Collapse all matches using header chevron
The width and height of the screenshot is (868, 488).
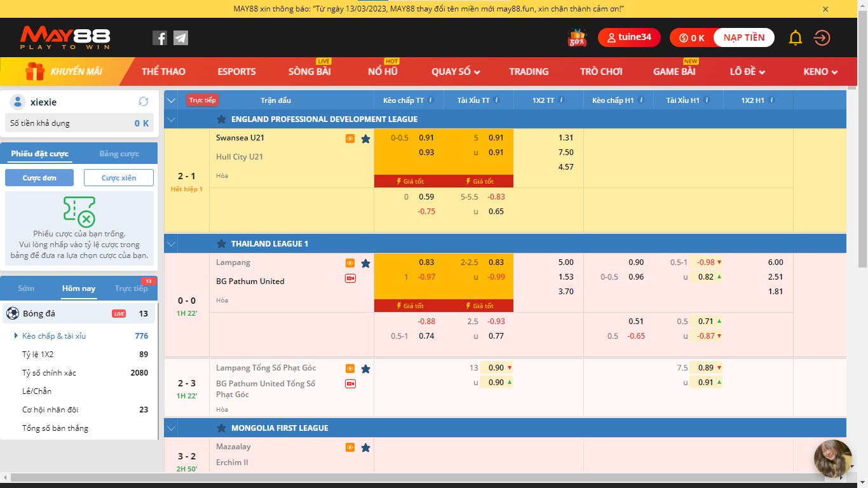point(171,100)
